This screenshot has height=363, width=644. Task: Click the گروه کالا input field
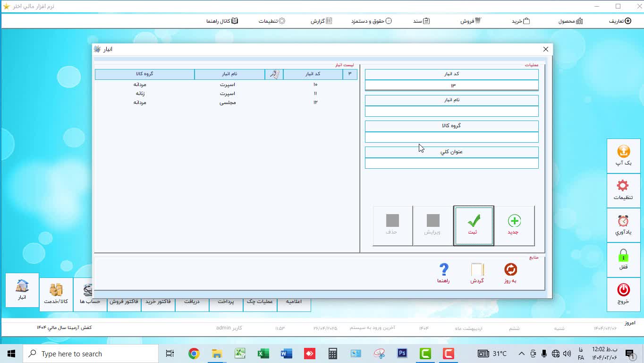click(x=451, y=137)
